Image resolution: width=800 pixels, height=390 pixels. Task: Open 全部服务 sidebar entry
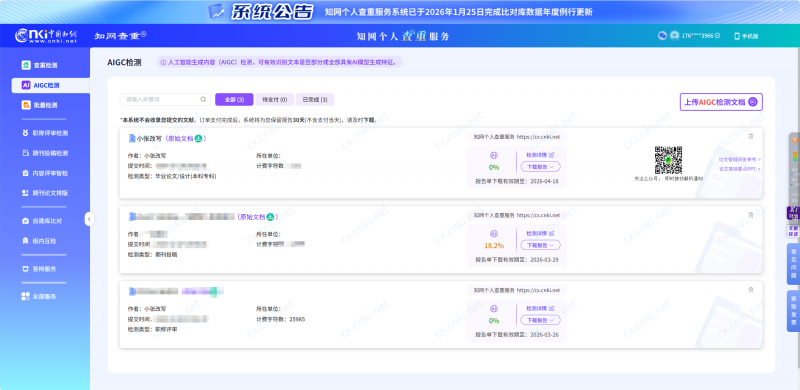click(x=39, y=296)
